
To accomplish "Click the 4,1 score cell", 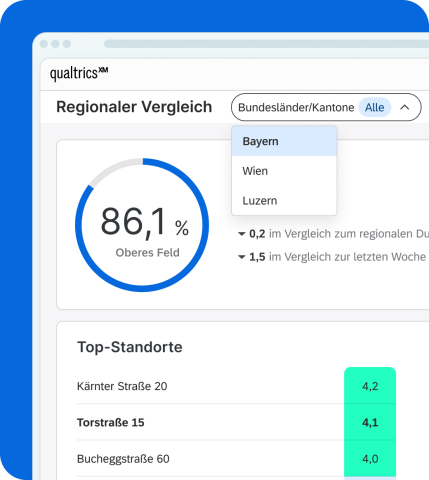I will point(370,422).
